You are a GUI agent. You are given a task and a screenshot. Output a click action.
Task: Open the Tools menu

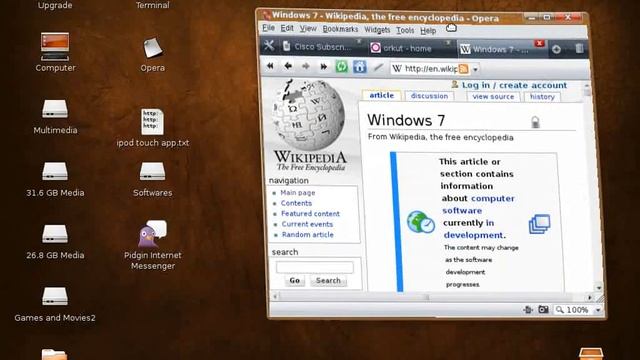(x=405, y=30)
